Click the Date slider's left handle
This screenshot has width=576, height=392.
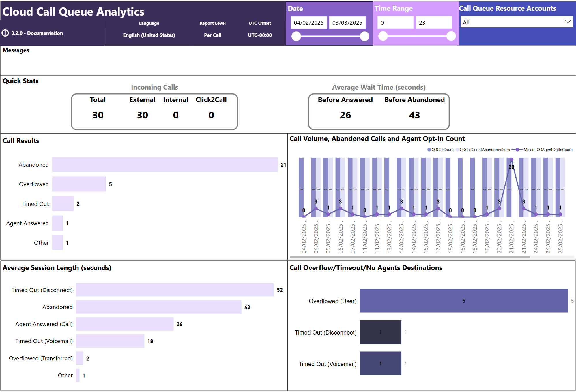(x=296, y=36)
